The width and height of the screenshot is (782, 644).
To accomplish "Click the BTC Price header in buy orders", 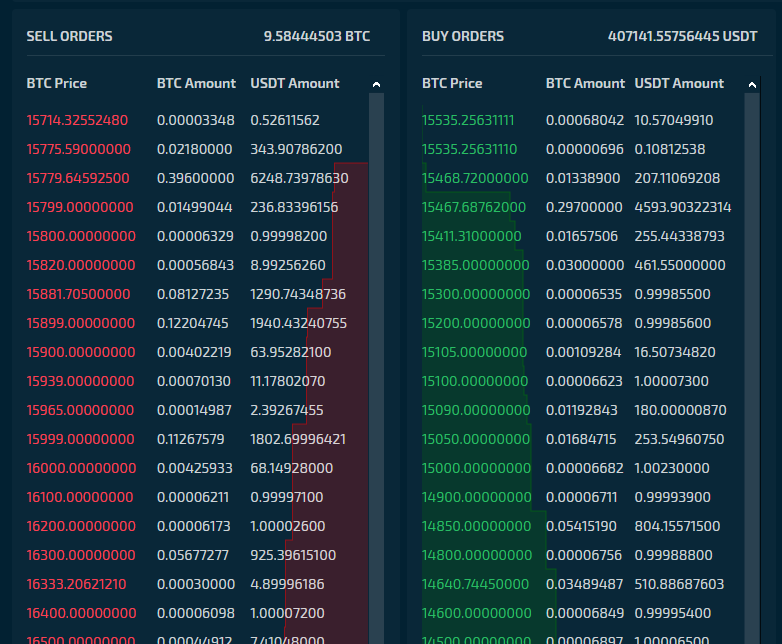I will (x=452, y=83).
